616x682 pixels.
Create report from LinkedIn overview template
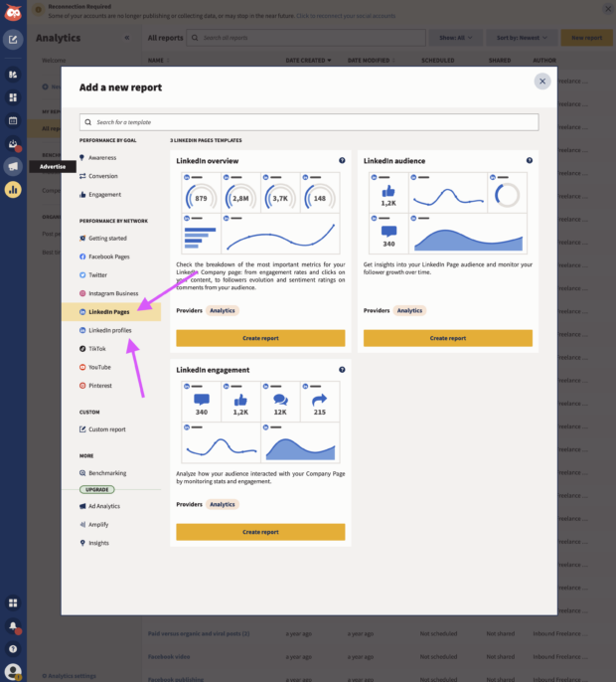pos(260,338)
